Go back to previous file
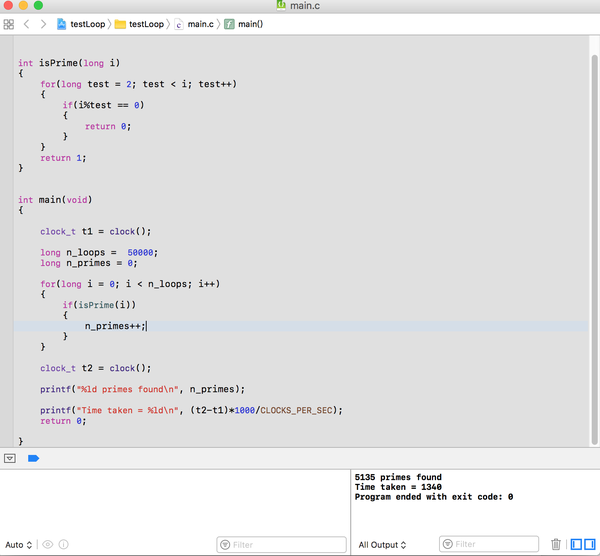The width and height of the screenshot is (600, 556). coord(26,24)
